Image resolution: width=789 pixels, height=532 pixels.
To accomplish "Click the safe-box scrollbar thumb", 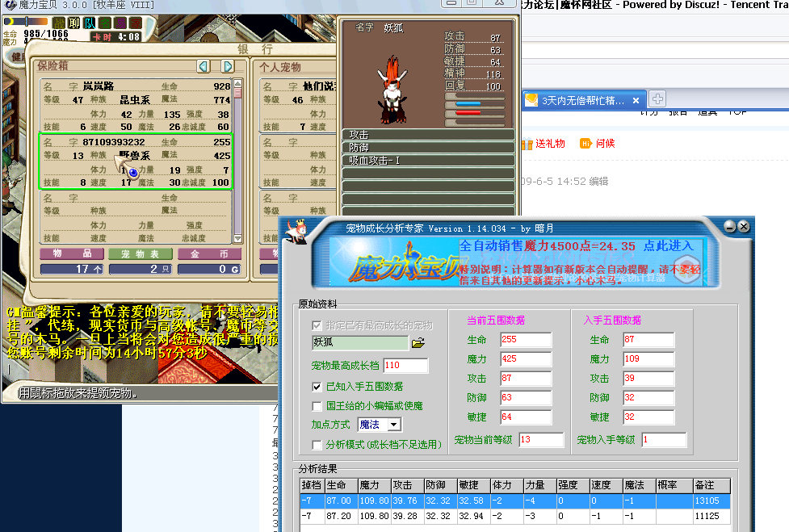I will (238, 93).
